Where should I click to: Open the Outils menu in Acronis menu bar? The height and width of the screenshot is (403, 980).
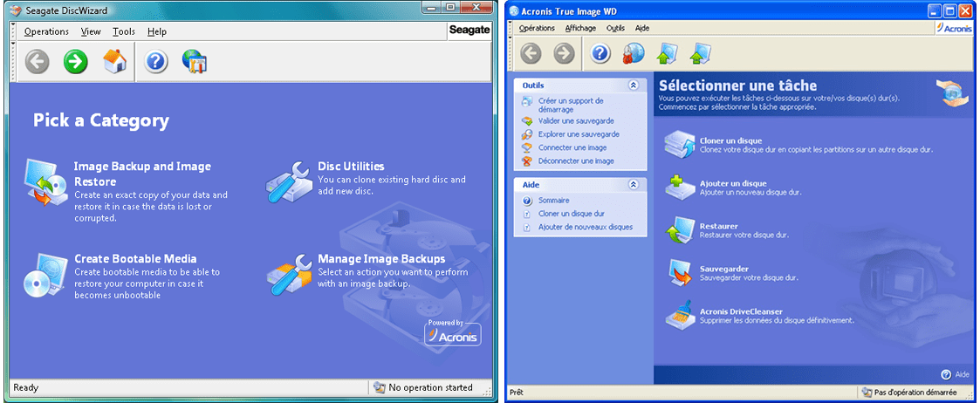tap(615, 28)
